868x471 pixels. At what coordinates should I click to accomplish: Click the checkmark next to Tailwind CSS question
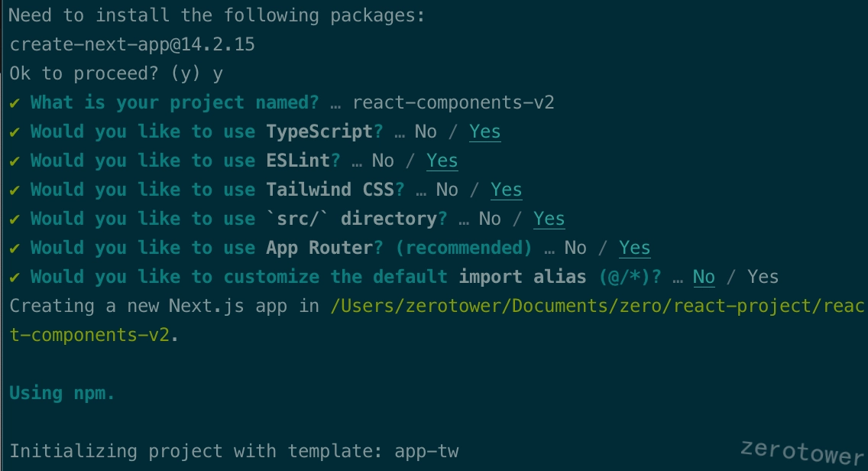[x=15, y=190]
